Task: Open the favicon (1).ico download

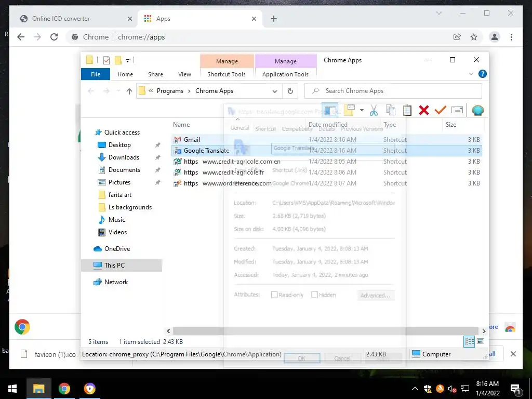Action: pos(48,354)
